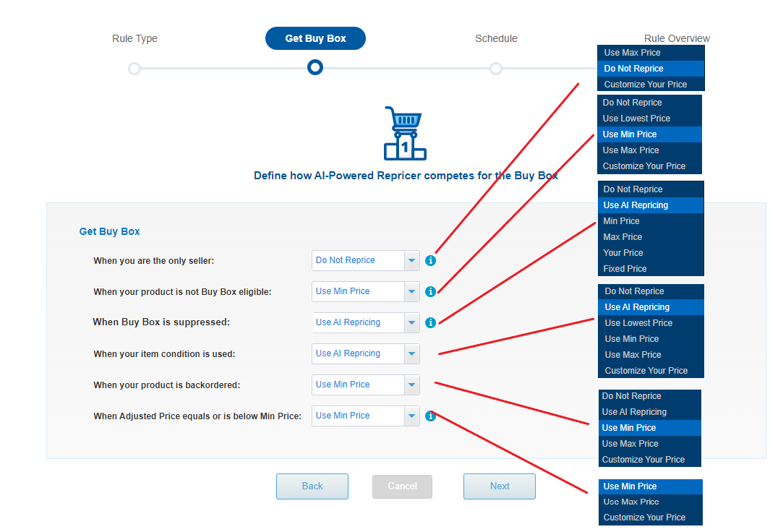
Task: Choose highlighted Use AI Repricing in item-condition-used list
Action: pos(651,307)
